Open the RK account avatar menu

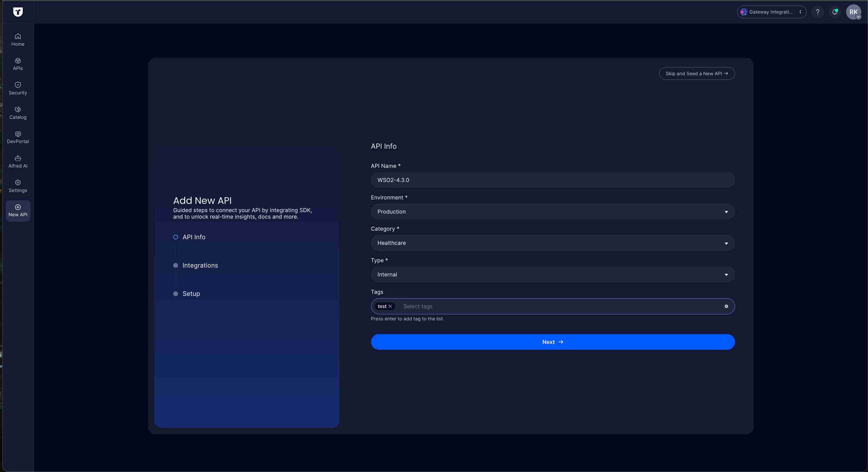(x=854, y=12)
